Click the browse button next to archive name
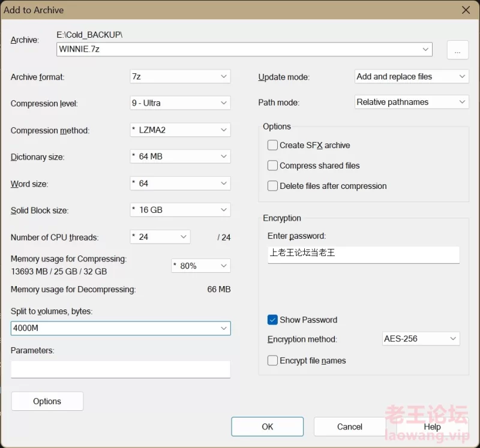This screenshot has width=480, height=448. [457, 50]
